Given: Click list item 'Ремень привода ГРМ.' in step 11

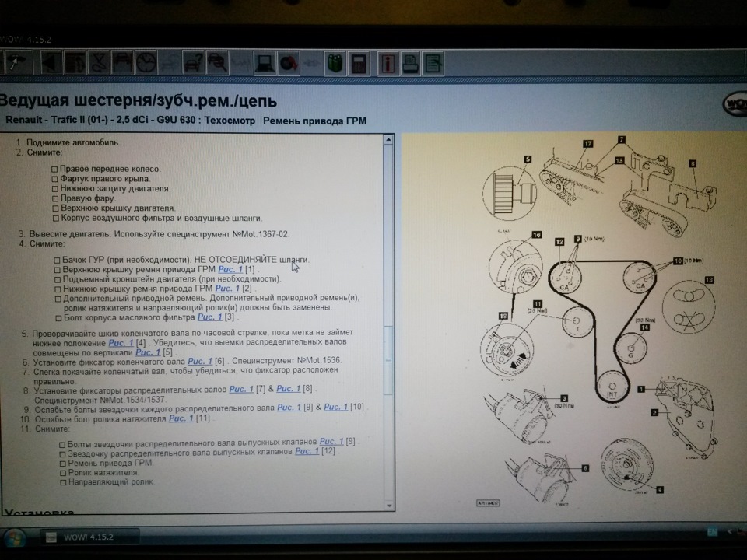Looking at the screenshot, I should [110, 463].
